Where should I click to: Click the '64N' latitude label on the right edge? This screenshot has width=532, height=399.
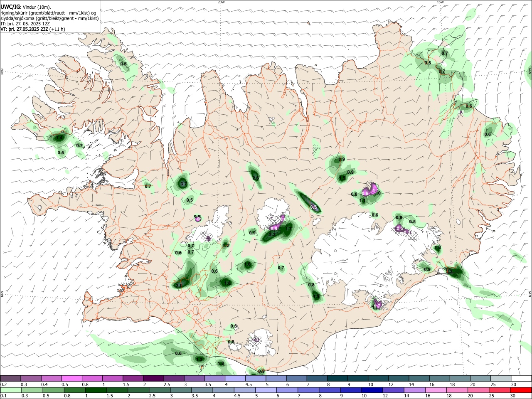pos(530,293)
